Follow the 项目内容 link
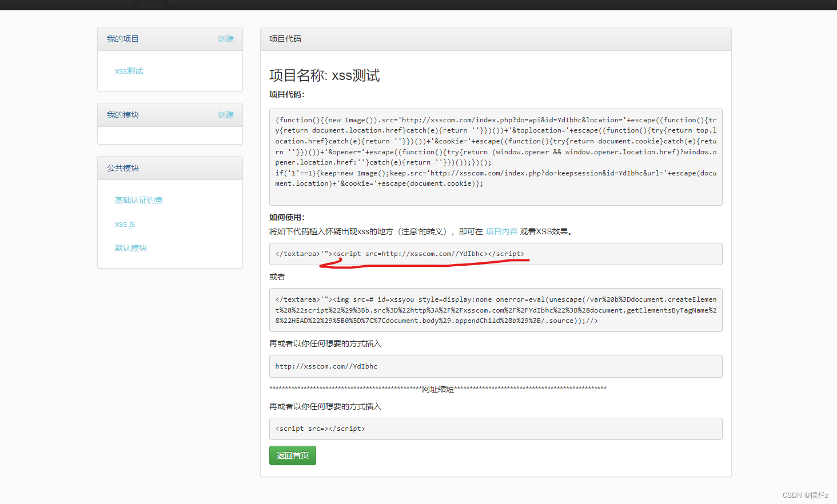This screenshot has width=837, height=504. (501, 231)
